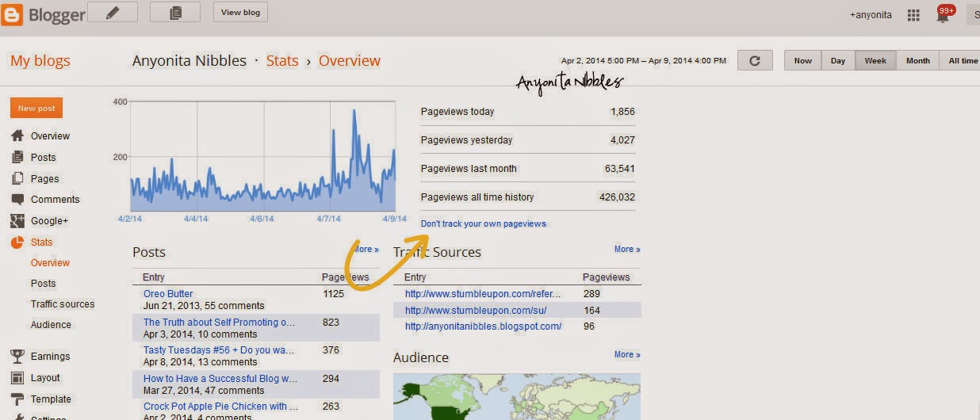Select Traffic sources under Stats
The height and width of the screenshot is (420, 980).
click(x=63, y=304)
